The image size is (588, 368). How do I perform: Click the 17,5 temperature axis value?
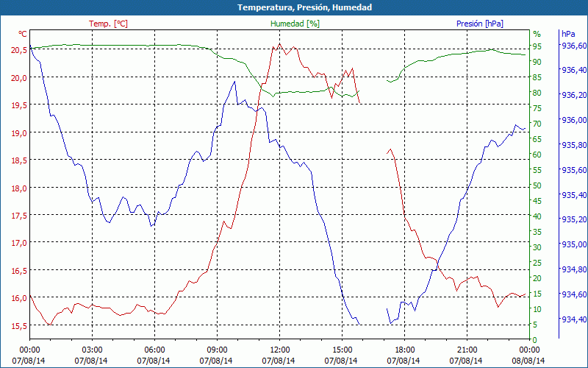19,216
